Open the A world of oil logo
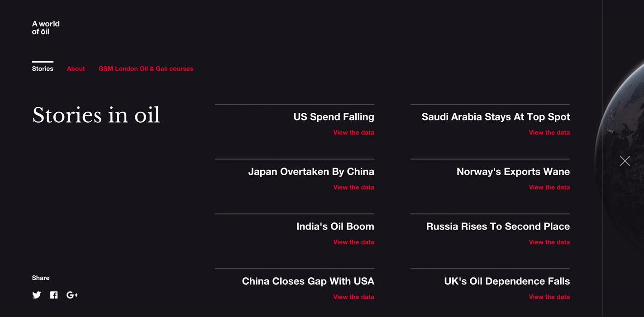Viewport: 644px width, 317px height. point(46,28)
